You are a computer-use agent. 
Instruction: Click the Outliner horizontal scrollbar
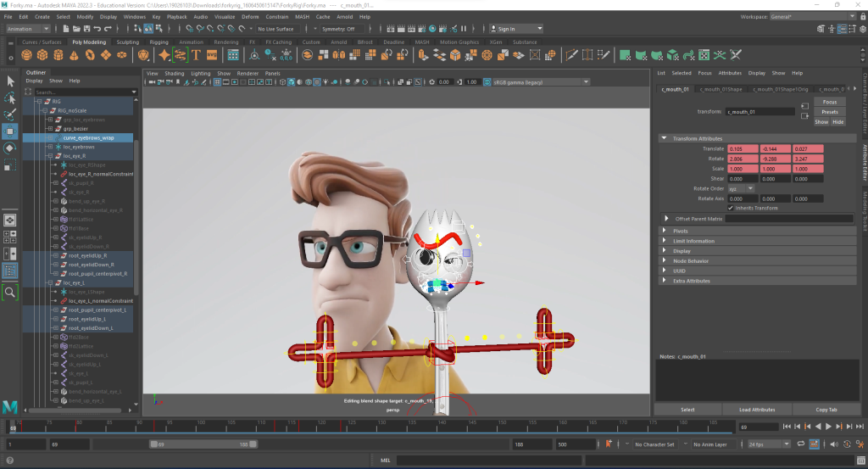pos(75,410)
